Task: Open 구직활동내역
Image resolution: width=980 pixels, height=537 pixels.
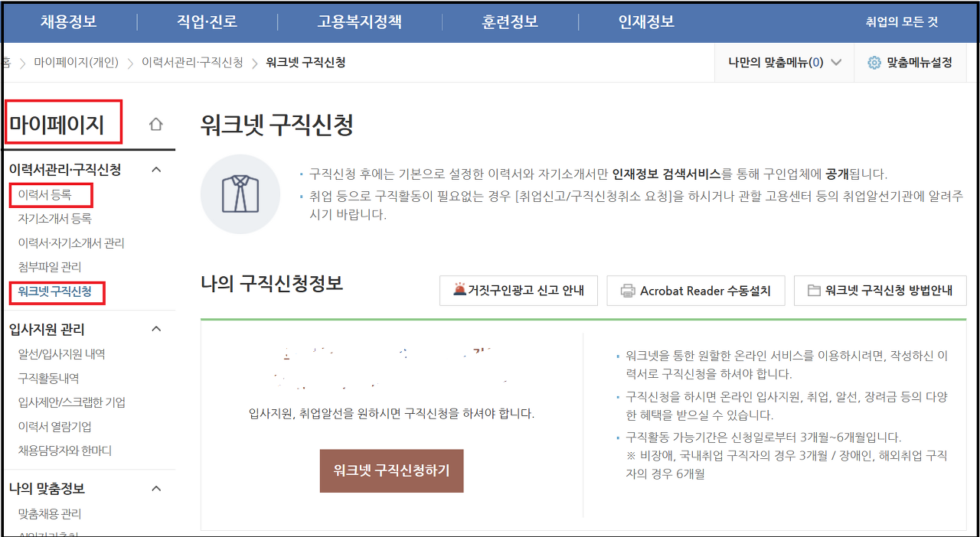Action: [48, 378]
